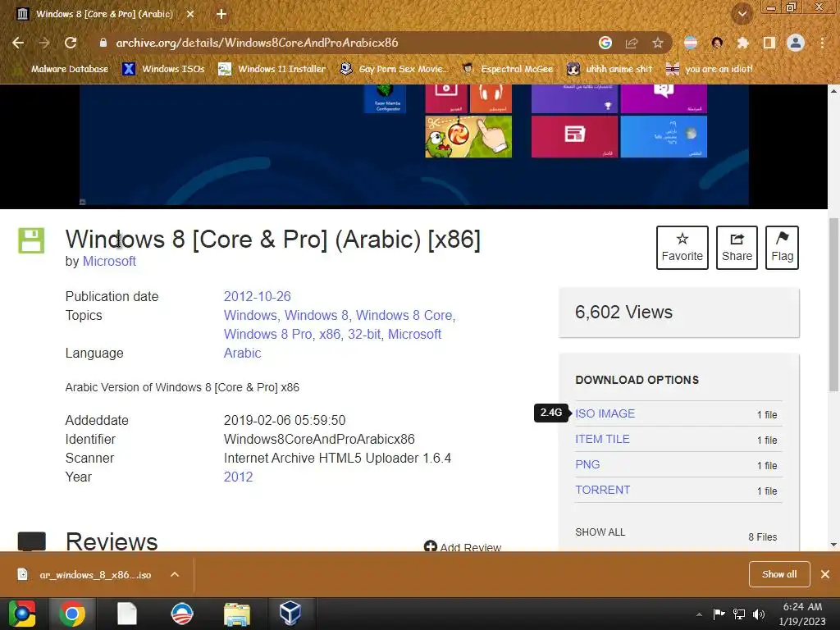Open the blank document taskbar icon
The height and width of the screenshot is (630, 840).
[127, 614]
